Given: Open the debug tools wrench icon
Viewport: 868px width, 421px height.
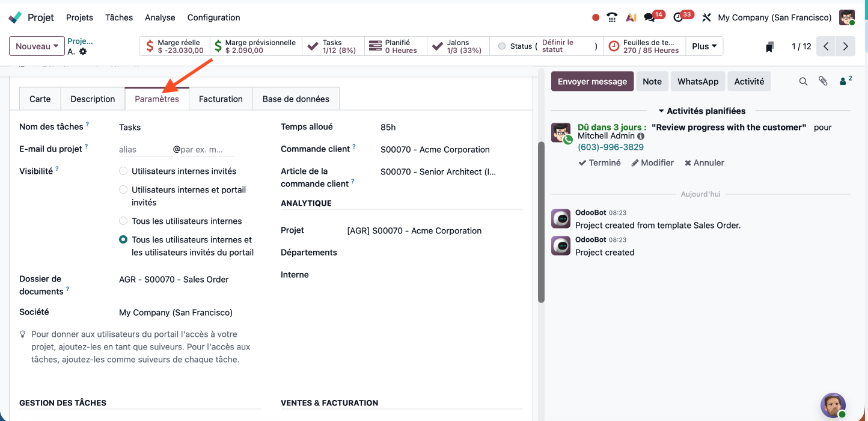Looking at the screenshot, I should click(x=706, y=17).
